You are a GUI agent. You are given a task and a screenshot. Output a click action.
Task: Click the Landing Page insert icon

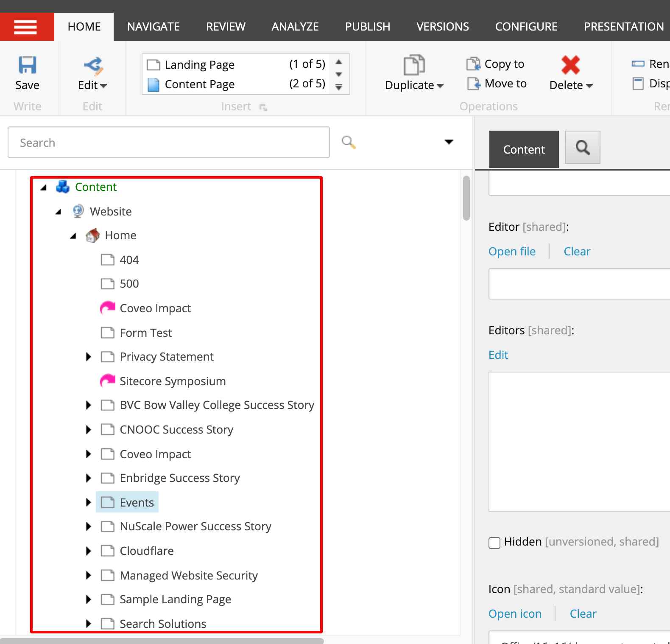coord(154,64)
